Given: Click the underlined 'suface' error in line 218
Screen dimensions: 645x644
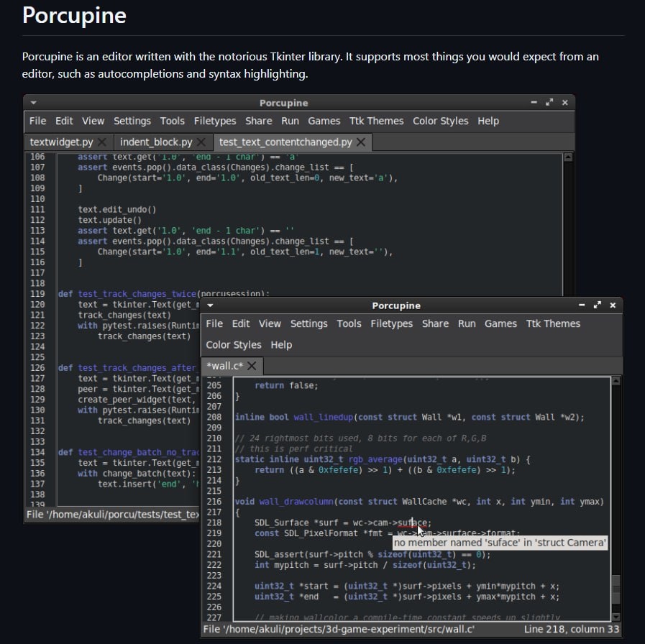Looking at the screenshot, I should point(413,523).
